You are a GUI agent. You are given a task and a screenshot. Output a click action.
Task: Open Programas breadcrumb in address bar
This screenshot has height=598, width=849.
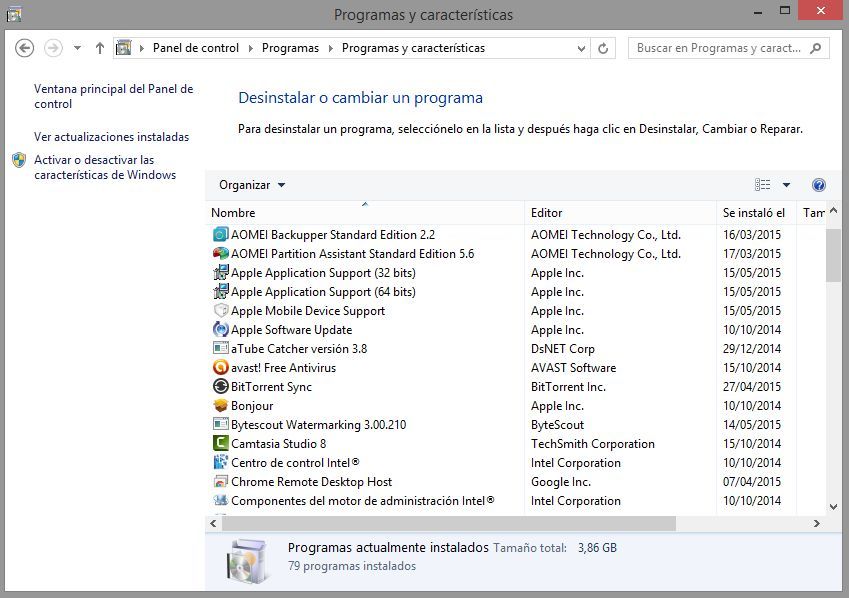tap(290, 48)
